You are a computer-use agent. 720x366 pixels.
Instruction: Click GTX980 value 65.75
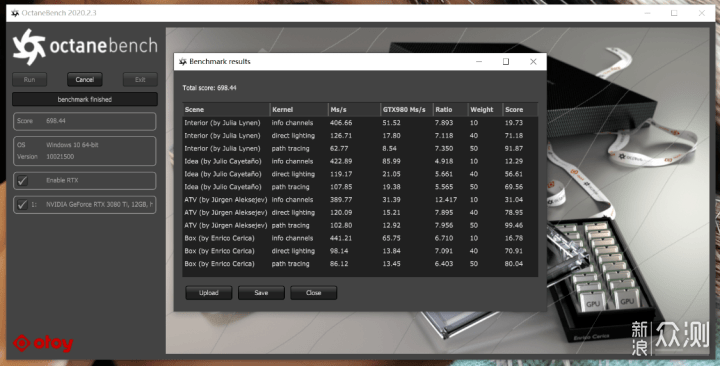coord(391,238)
